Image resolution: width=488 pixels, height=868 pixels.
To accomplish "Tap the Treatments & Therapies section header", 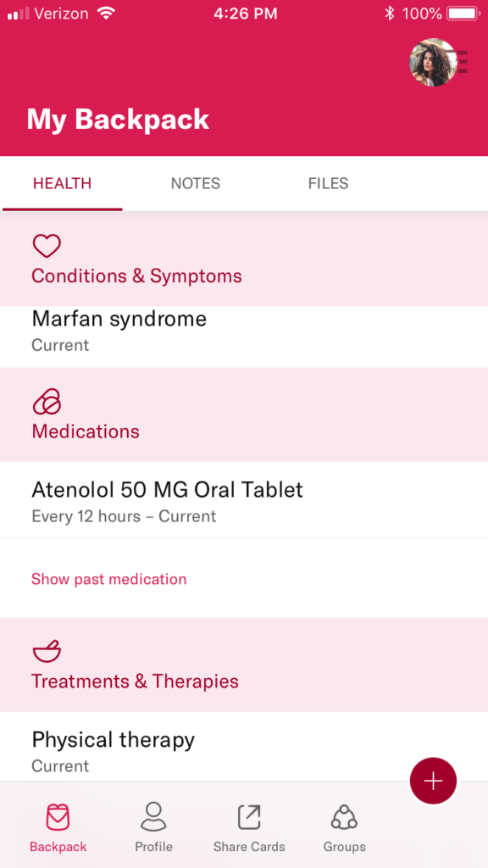I will (x=244, y=665).
